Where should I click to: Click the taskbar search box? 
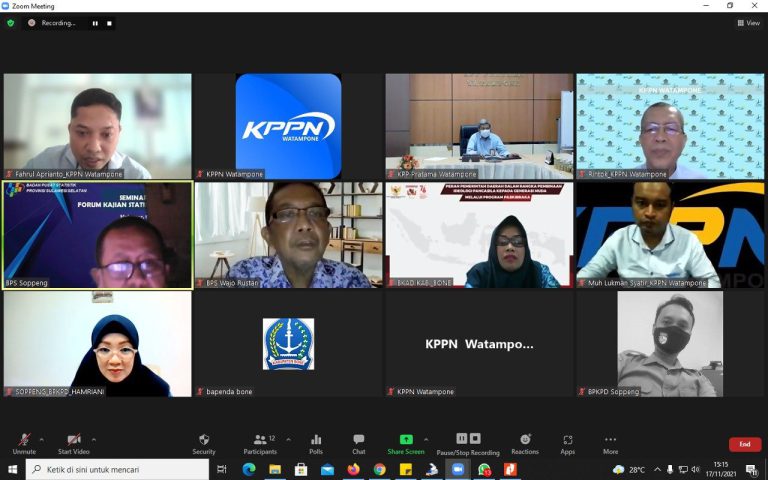coord(118,470)
